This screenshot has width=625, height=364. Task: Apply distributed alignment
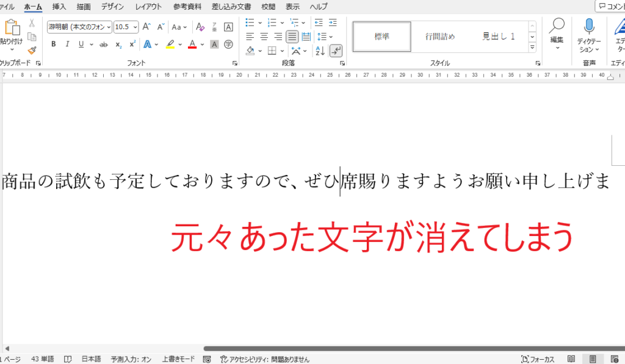[x=306, y=37]
